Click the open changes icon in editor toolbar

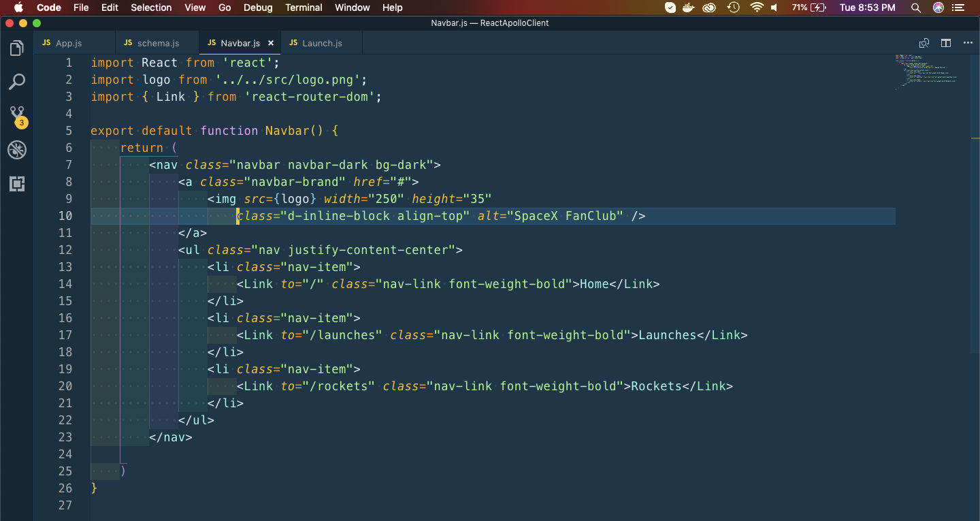tap(924, 43)
